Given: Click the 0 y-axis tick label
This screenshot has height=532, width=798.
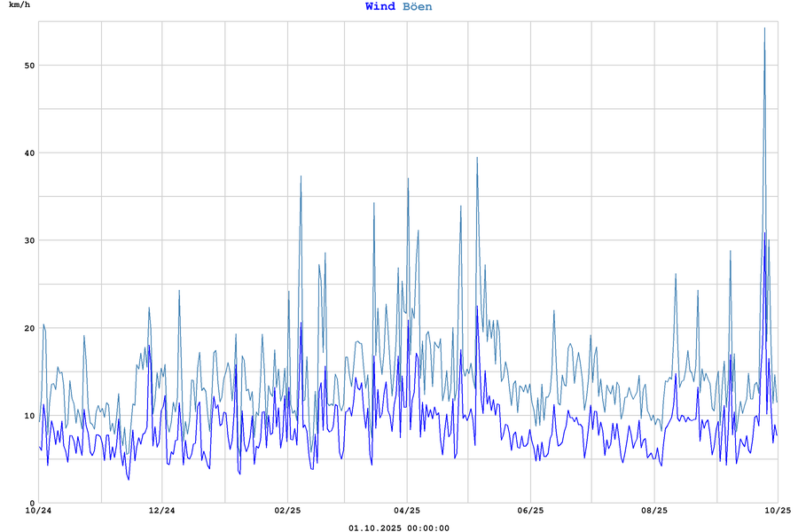Looking at the screenshot, I should (x=30, y=503).
